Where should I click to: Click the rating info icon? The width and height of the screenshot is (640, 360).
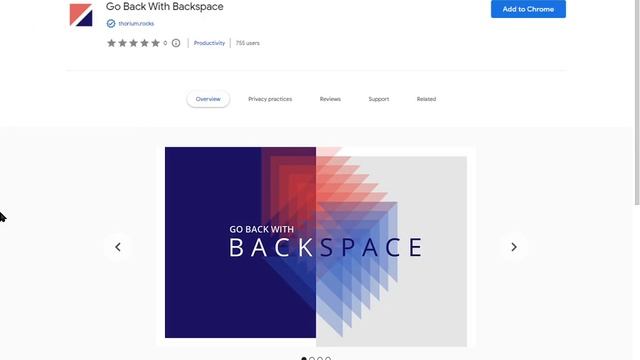pyautogui.click(x=176, y=43)
